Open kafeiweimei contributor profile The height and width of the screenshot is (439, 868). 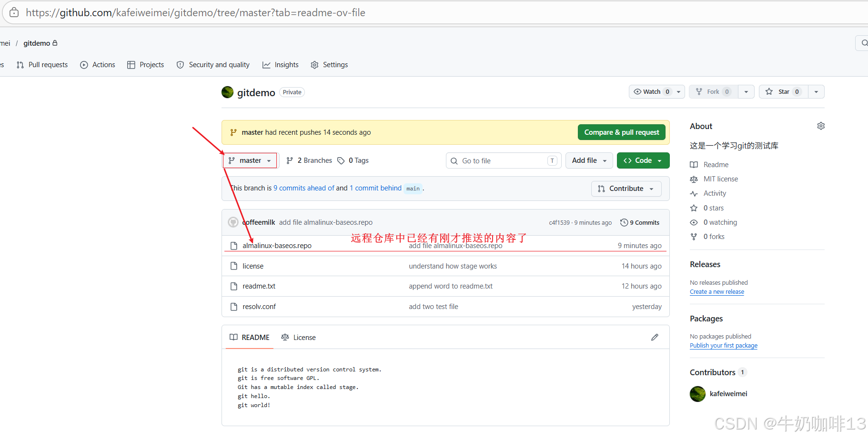coord(728,394)
